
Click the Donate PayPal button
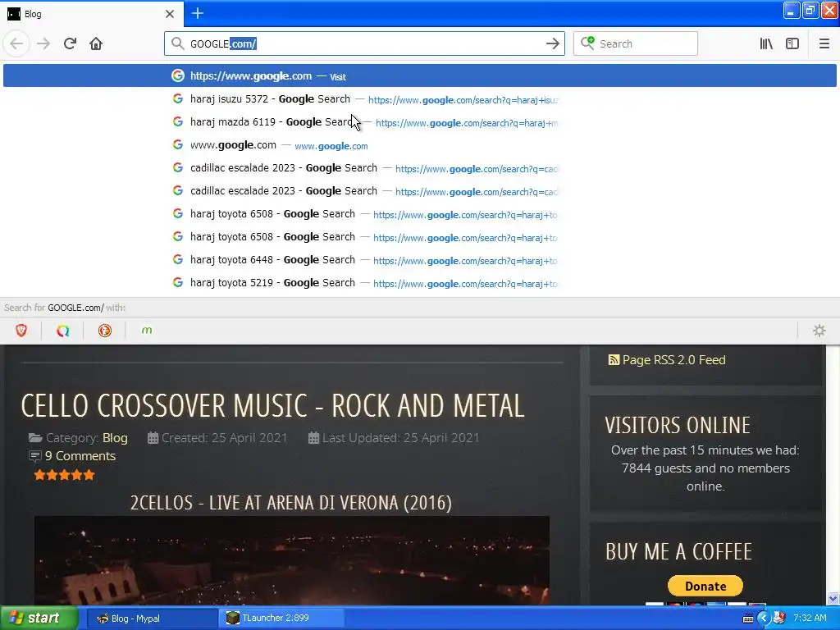click(705, 586)
